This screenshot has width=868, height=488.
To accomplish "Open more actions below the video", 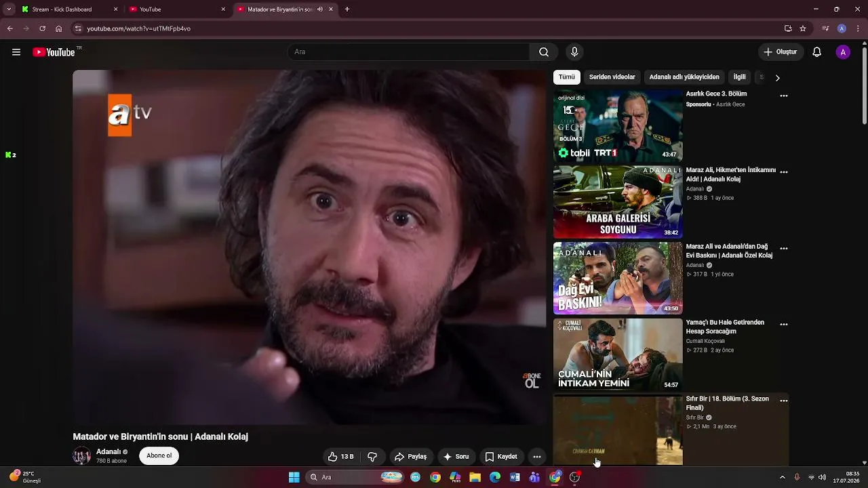I will pyautogui.click(x=536, y=457).
